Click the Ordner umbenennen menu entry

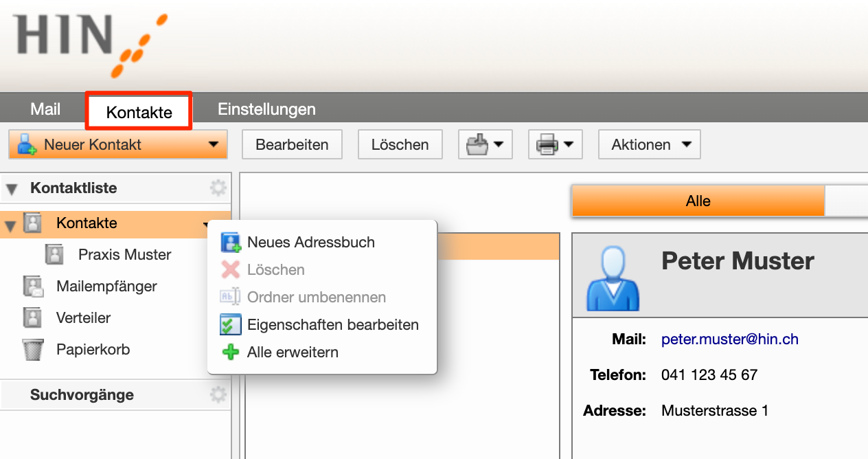tap(317, 298)
